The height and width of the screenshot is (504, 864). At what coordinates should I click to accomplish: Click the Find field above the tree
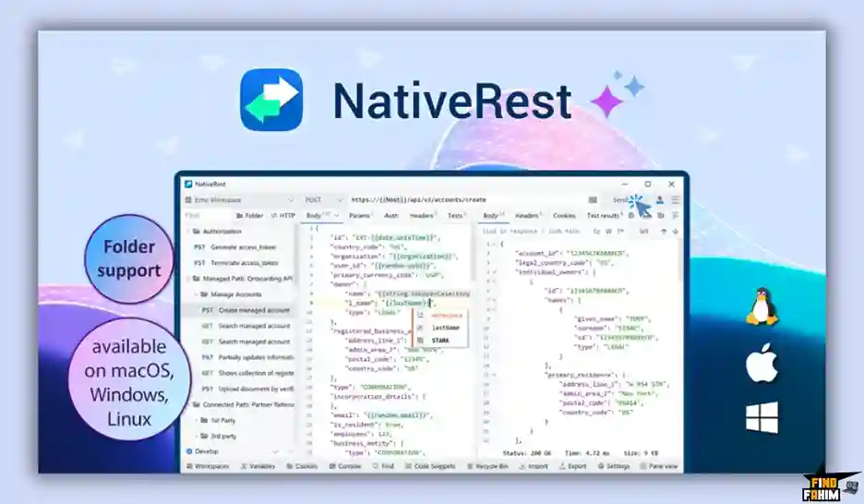pyautogui.click(x=207, y=216)
